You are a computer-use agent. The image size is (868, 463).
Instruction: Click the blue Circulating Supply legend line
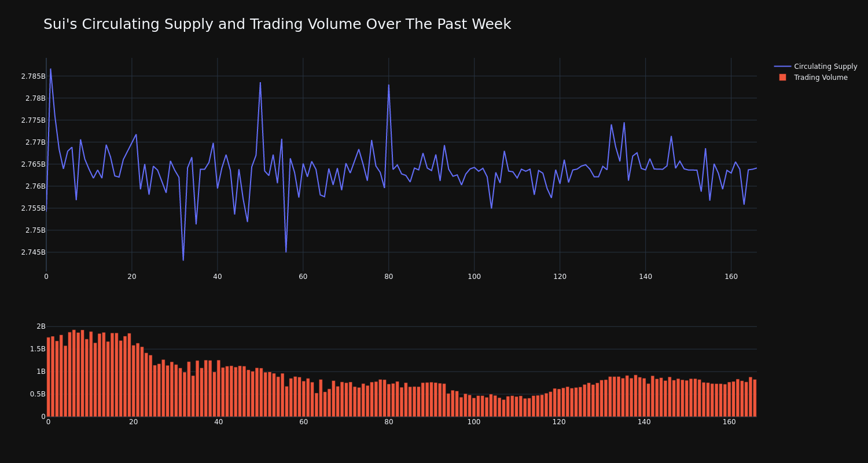[782, 67]
